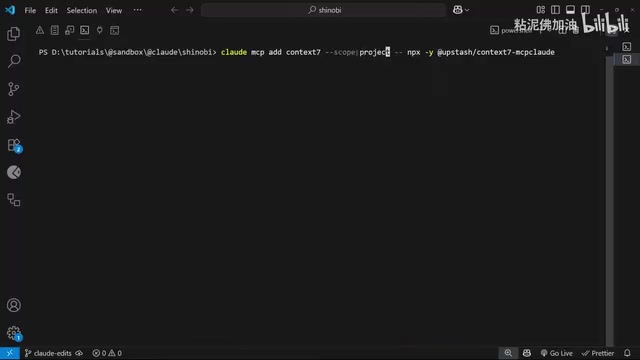Open the Source Control view
This screenshot has height=360, width=640.
coord(13,89)
